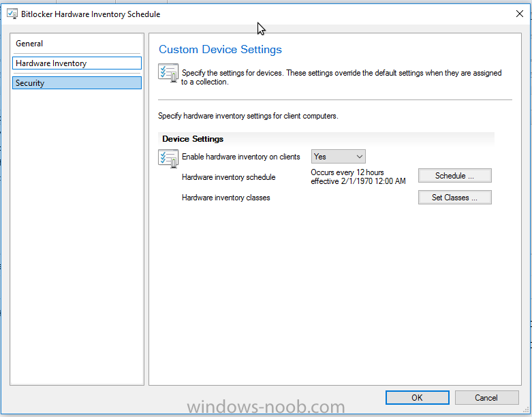Close the Bitlocker Hardware Inventory Schedule window
The height and width of the screenshot is (417, 532).
[520, 14]
